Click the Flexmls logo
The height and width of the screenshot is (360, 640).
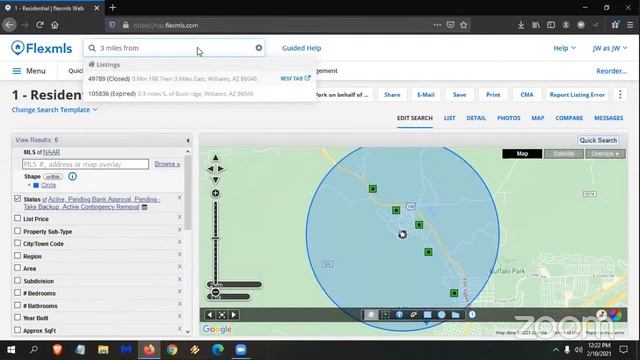(x=42, y=48)
